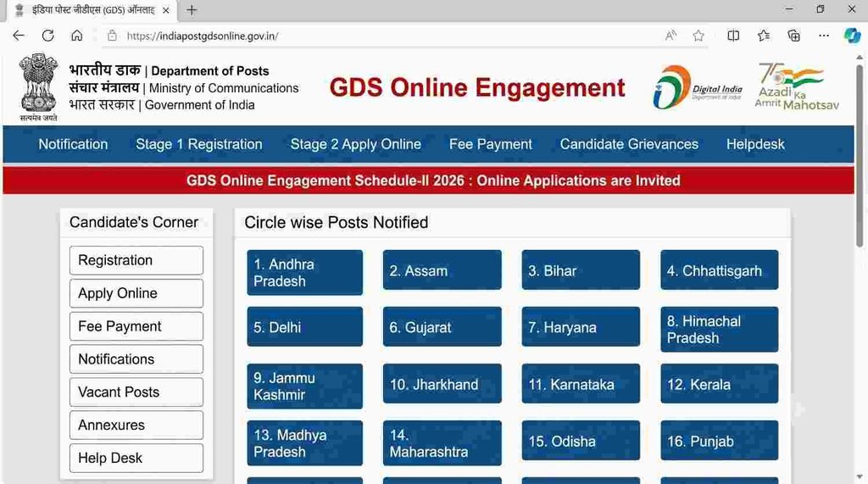Open the Helpdesk menu item
The height and width of the screenshot is (484, 868).
click(755, 144)
